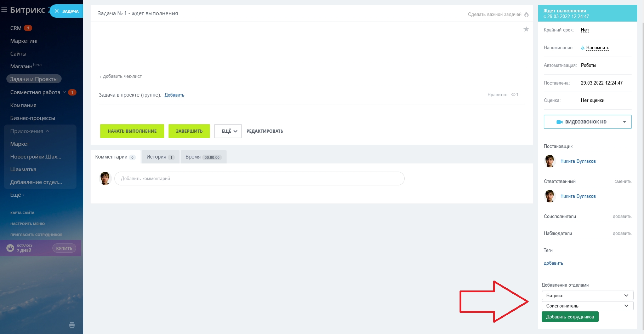
Task: Click Напомнить reminder link
Action: [598, 48]
